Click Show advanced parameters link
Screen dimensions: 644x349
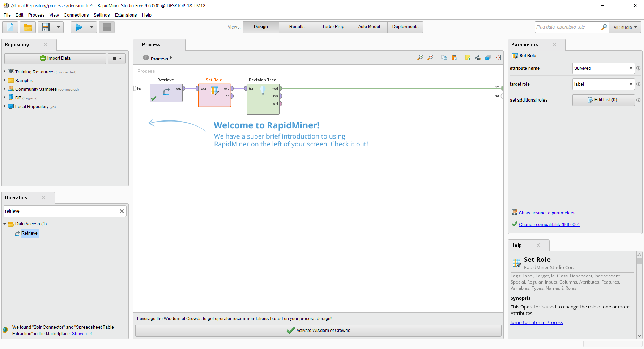click(x=546, y=213)
